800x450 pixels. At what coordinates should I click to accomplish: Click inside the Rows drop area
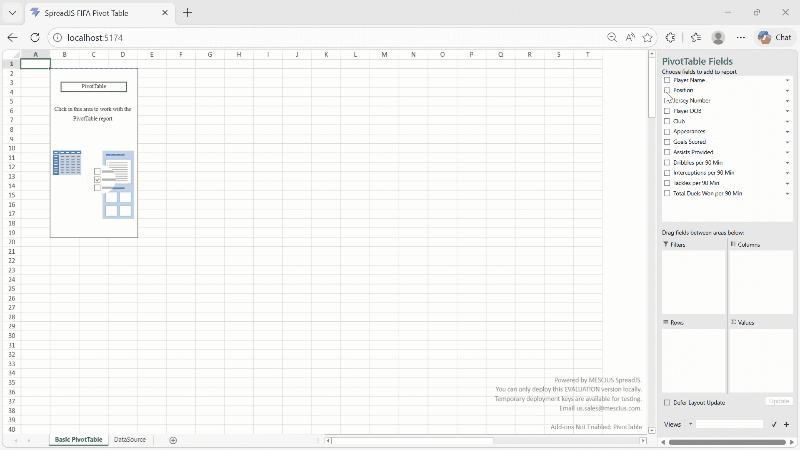click(693, 360)
